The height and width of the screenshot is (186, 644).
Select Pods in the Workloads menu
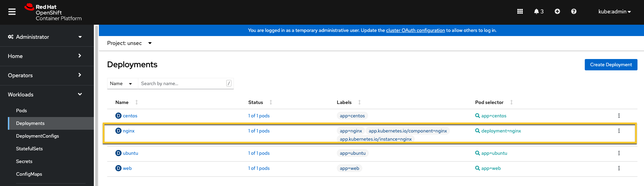tap(21, 111)
